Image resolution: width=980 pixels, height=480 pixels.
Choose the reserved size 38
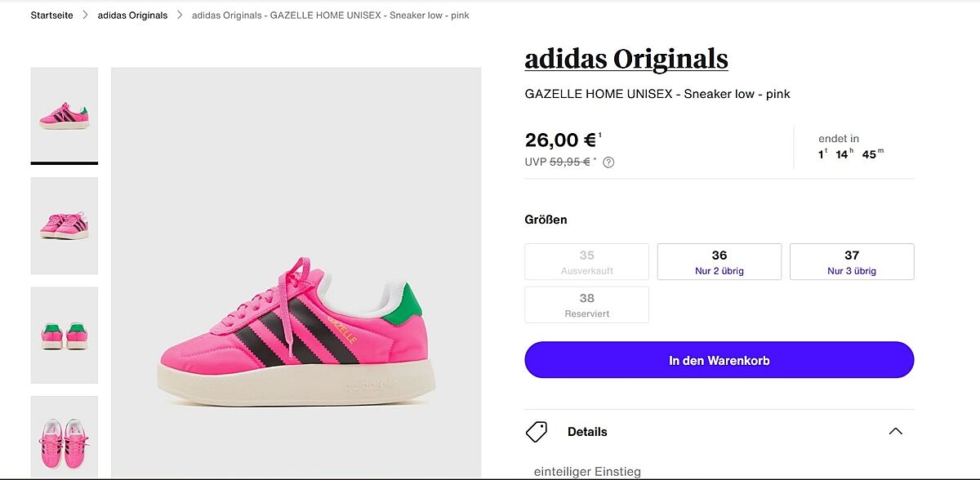point(586,304)
